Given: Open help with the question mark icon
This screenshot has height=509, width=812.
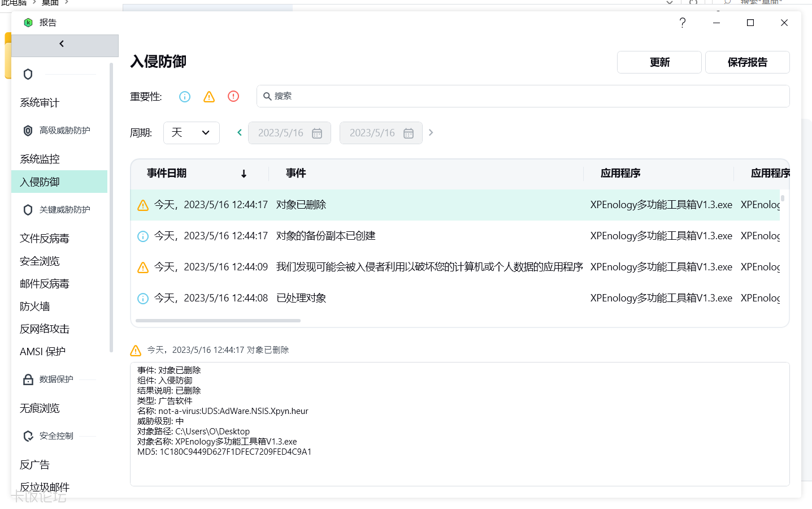Looking at the screenshot, I should point(683,23).
